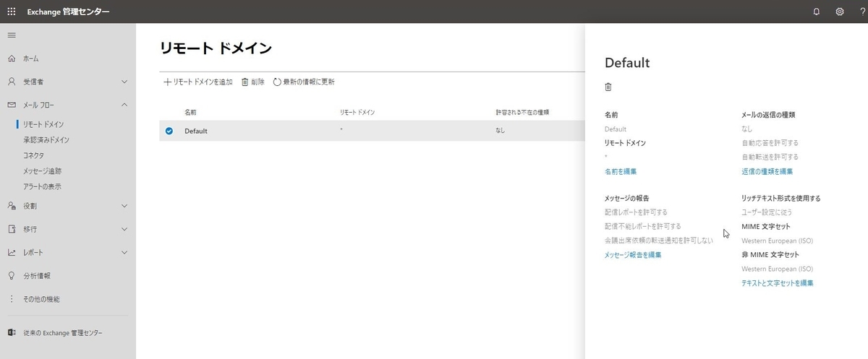
Task: Go to ホーム in the sidebar
Action: (x=31, y=59)
